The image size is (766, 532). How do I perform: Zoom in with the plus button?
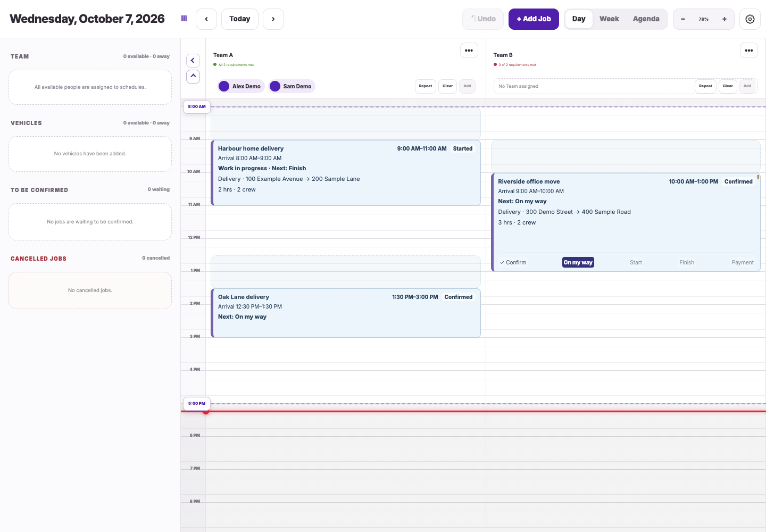point(725,19)
